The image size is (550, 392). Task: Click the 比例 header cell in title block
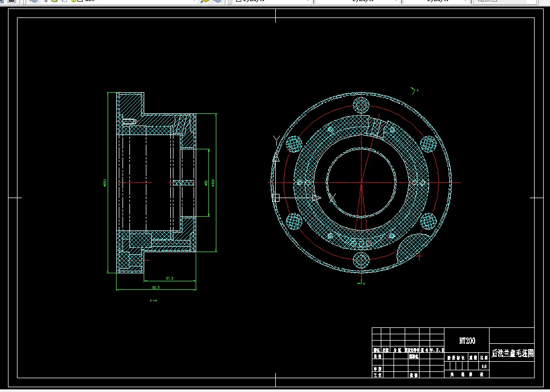point(484,358)
